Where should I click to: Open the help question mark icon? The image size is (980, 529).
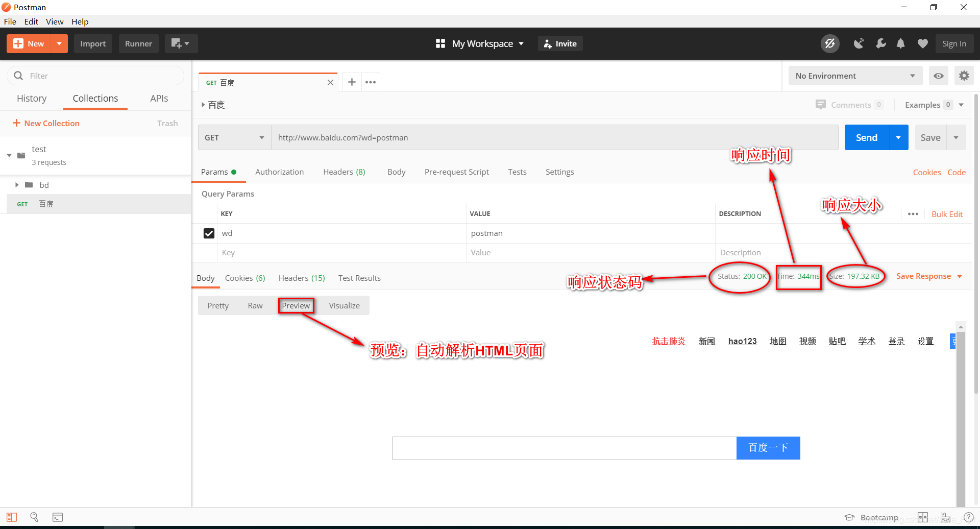point(968,517)
